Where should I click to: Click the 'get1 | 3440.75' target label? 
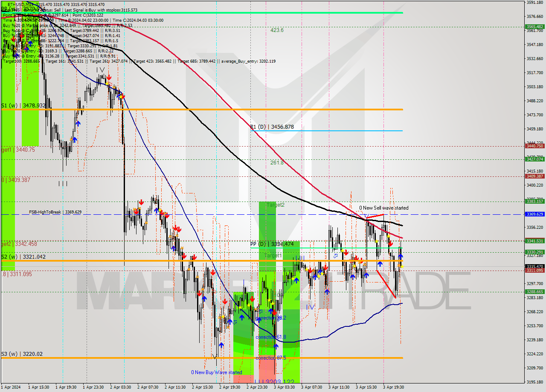pos(18,150)
